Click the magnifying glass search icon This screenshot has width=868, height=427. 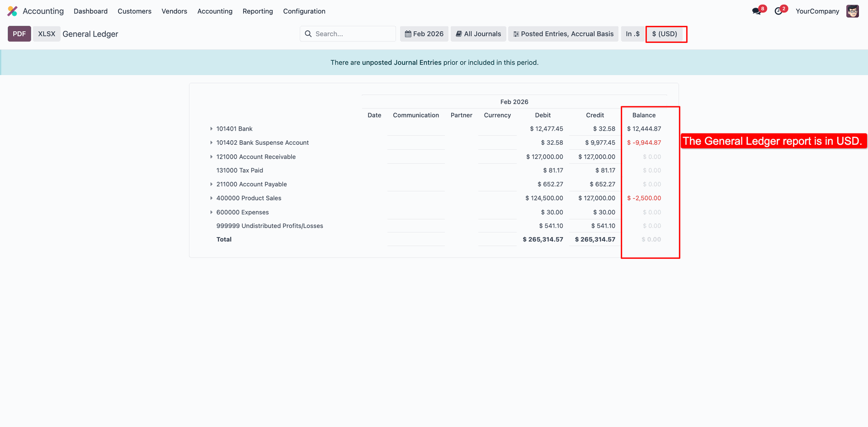[x=308, y=34]
